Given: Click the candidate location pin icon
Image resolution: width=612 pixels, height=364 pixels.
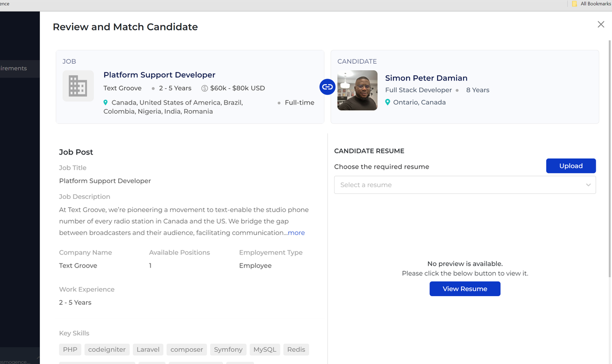Looking at the screenshot, I should (388, 102).
